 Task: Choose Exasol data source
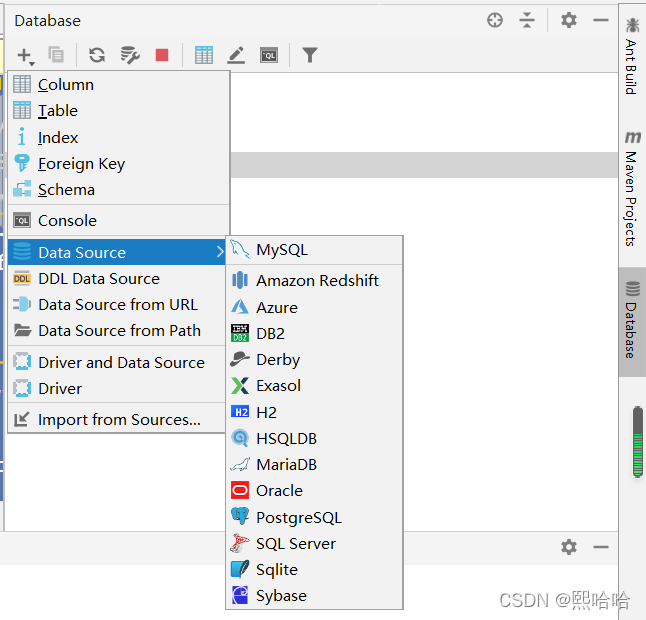tap(314, 386)
